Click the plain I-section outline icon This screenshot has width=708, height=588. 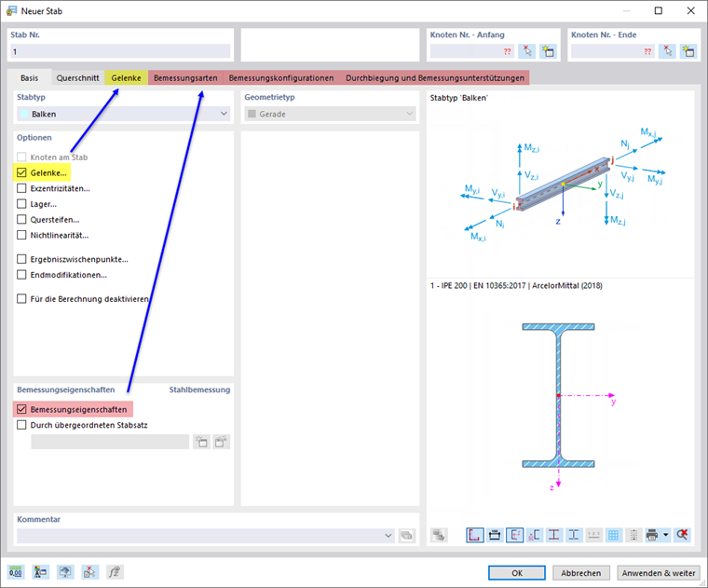[574, 535]
